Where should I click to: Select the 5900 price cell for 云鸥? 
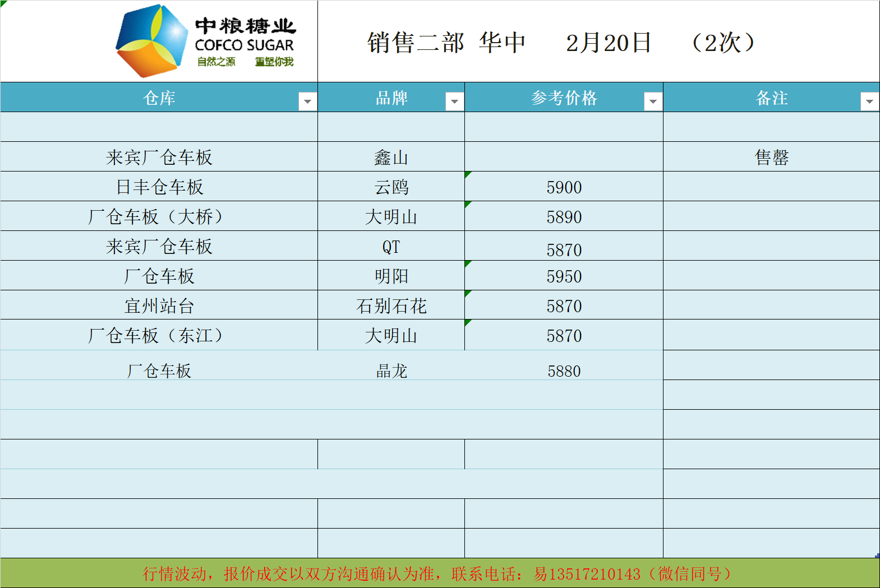point(564,187)
